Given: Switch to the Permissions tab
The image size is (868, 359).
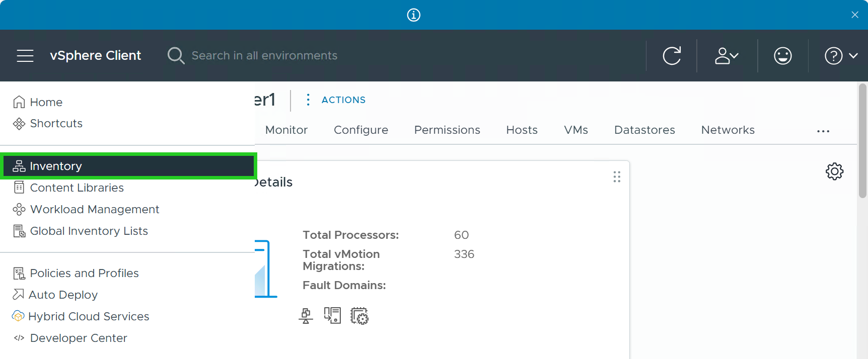Looking at the screenshot, I should pos(447,130).
